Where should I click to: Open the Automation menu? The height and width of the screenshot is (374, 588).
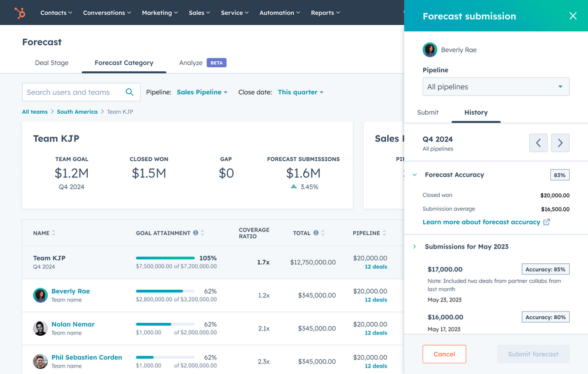tap(280, 13)
